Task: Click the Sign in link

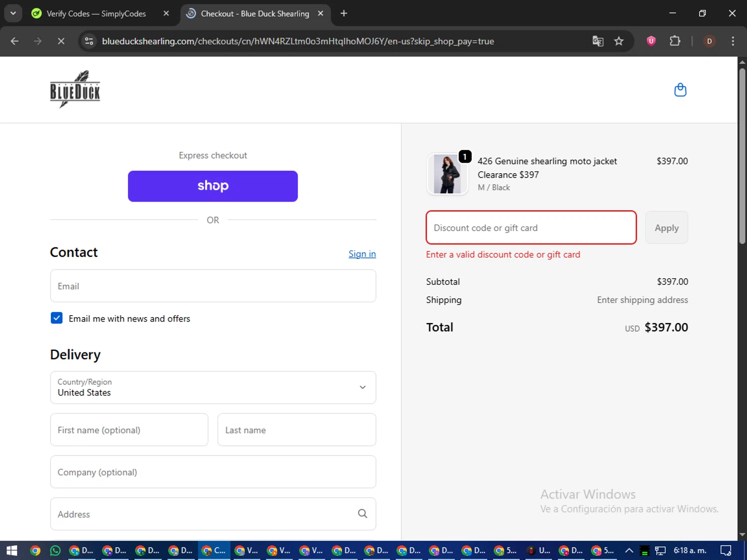Action: [x=362, y=254]
